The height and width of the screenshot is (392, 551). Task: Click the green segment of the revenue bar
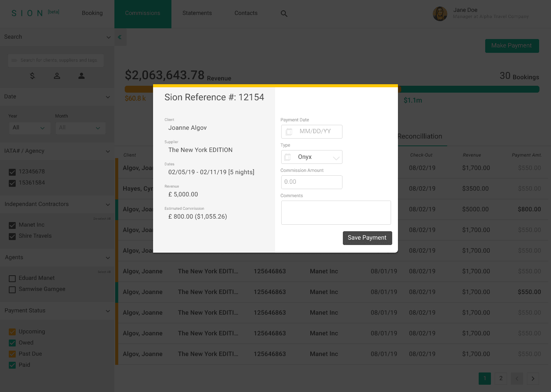pyautogui.click(x=469, y=89)
